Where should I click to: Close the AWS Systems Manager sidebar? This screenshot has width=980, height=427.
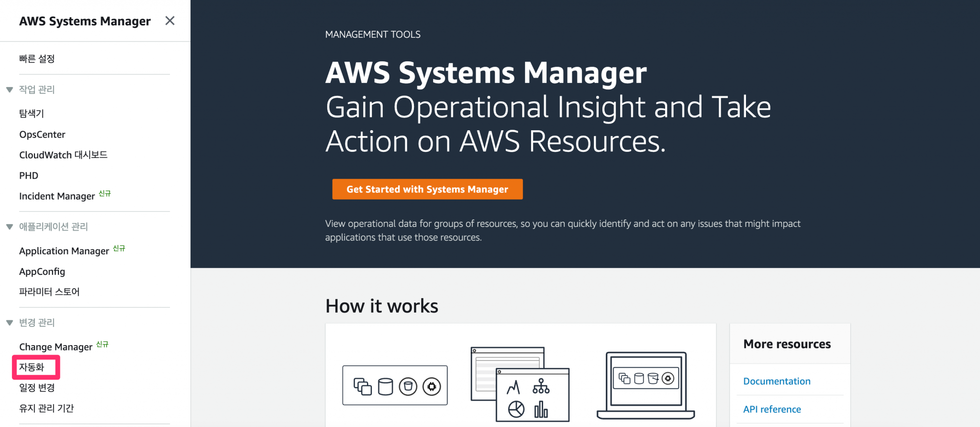[x=170, y=21]
